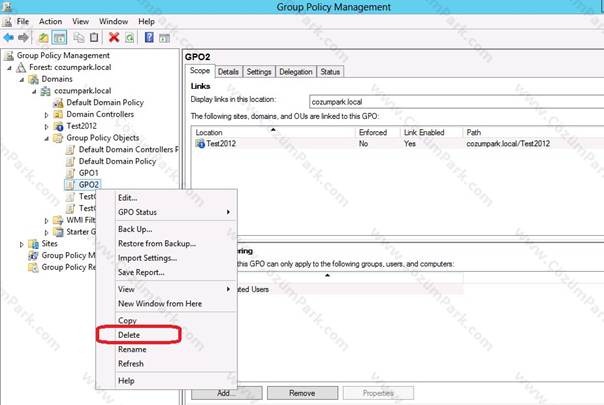Expand the Sites tree node

[22, 244]
